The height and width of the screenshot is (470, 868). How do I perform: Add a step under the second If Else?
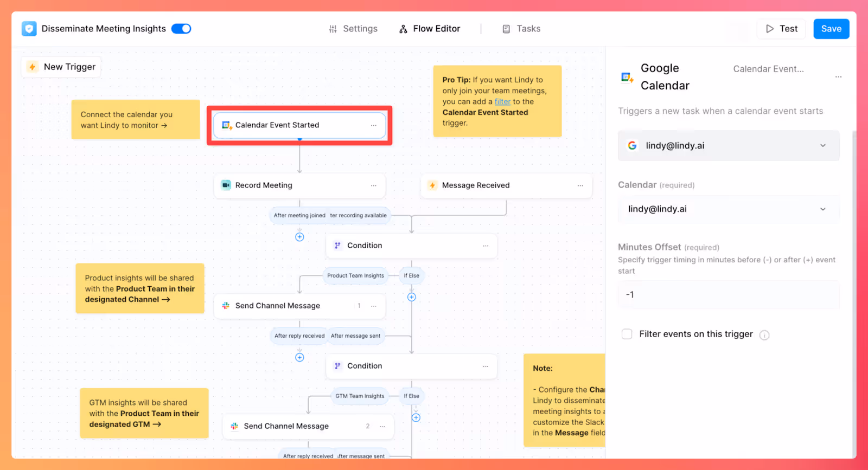416,417
